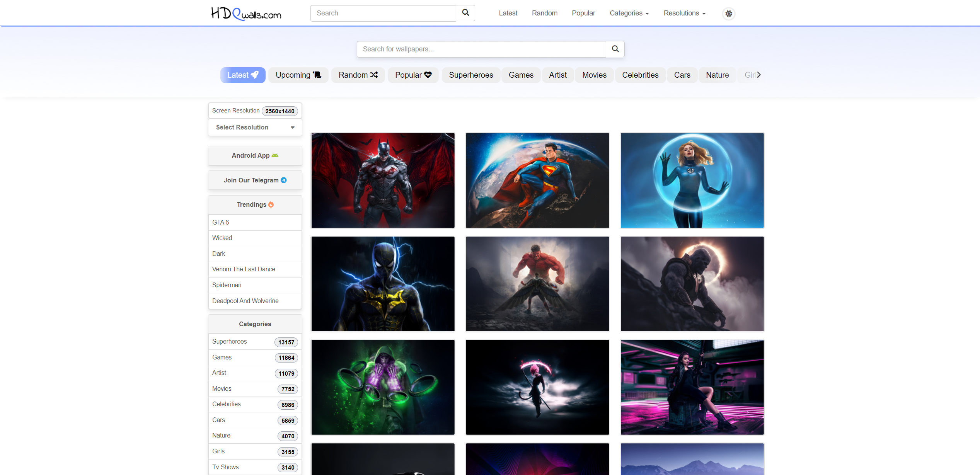The height and width of the screenshot is (475, 980).
Task: Select the Random shuffle chip
Action: (358, 75)
